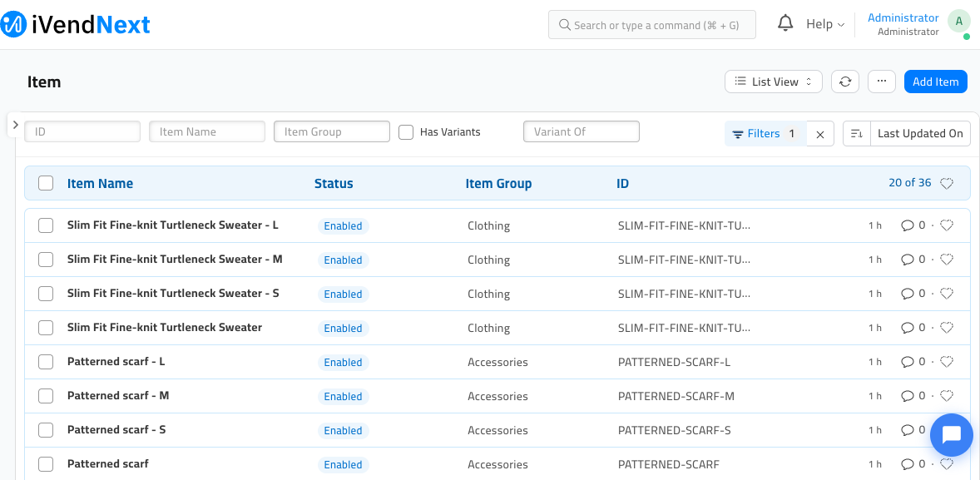Like Slim Fit Turtleneck Sweater - S row
This screenshot has height=480, width=980.
pos(947,294)
